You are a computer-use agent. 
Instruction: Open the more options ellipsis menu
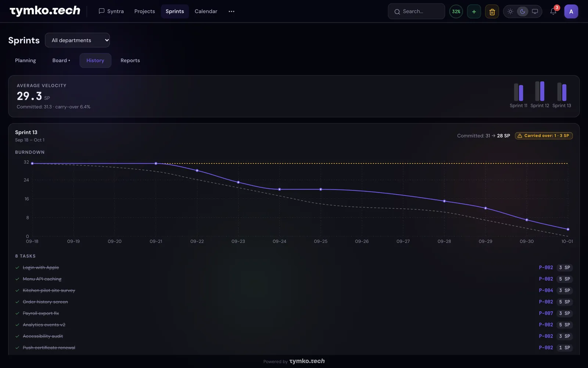click(x=231, y=11)
